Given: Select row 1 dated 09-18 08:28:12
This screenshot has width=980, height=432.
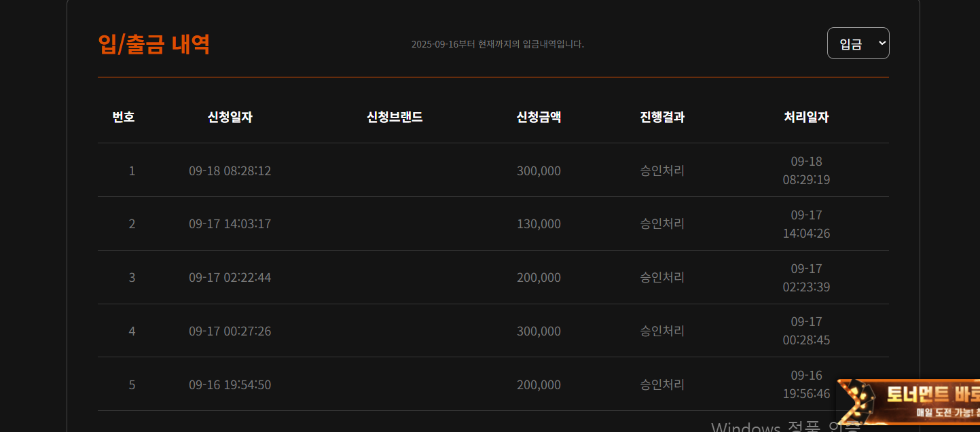Looking at the screenshot, I should click(x=493, y=170).
